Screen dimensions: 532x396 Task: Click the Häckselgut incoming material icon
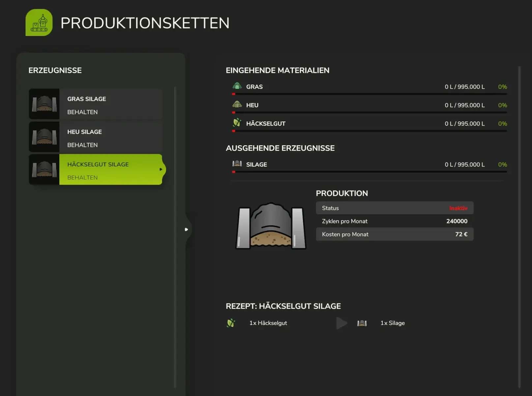click(x=237, y=123)
